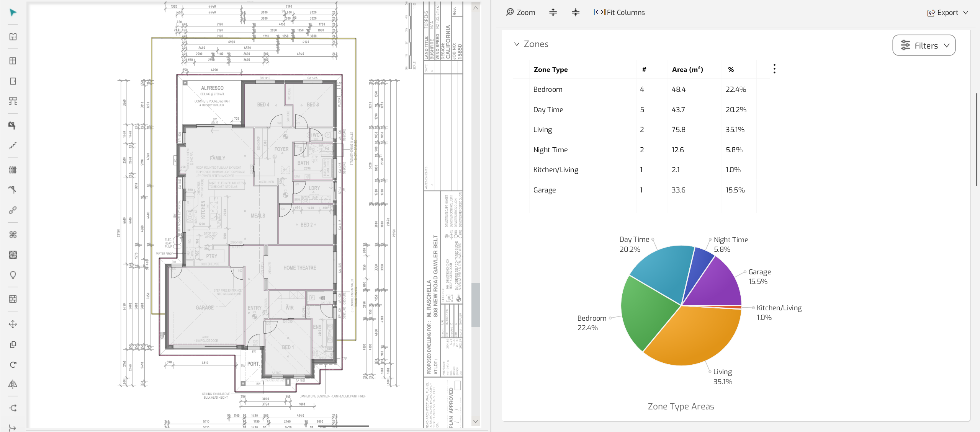Select the Night Time row

pyautogui.click(x=641, y=150)
